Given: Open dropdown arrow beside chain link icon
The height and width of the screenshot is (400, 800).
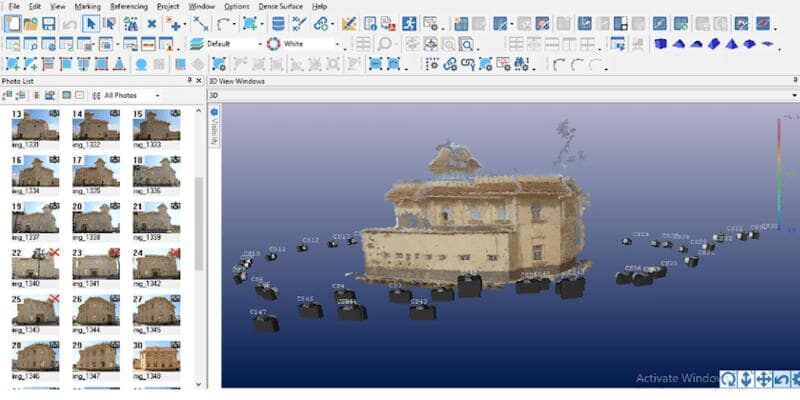Looking at the screenshot, I should click(332, 24).
